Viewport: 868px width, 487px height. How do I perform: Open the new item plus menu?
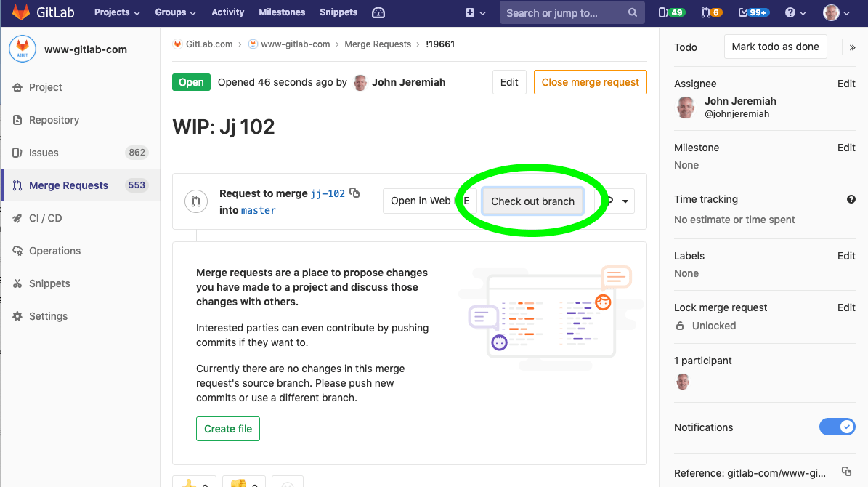click(476, 13)
